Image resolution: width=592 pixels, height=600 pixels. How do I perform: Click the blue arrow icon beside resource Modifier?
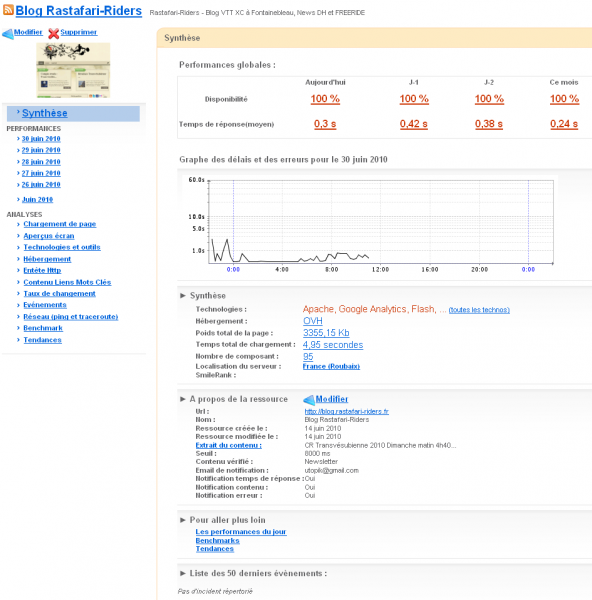(x=309, y=400)
